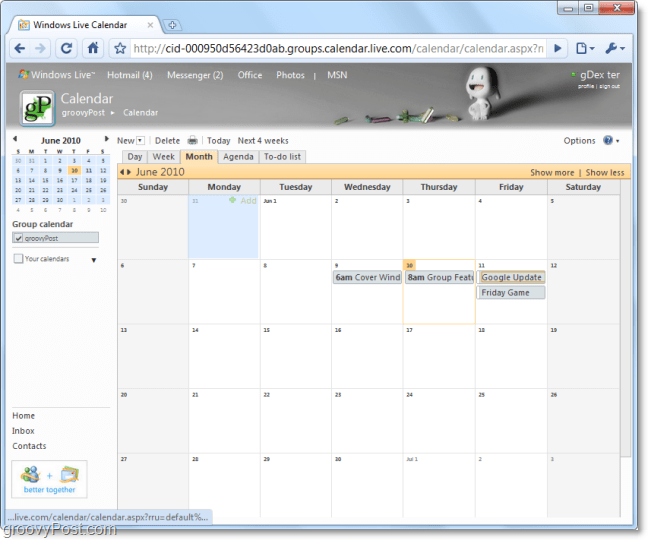
Task: Go to previous month in mini calendar
Action: tap(15, 139)
